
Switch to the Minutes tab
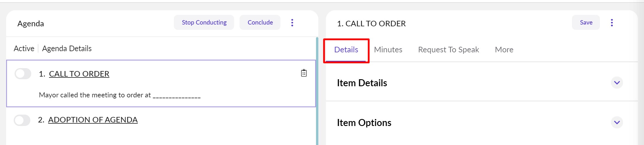point(388,50)
